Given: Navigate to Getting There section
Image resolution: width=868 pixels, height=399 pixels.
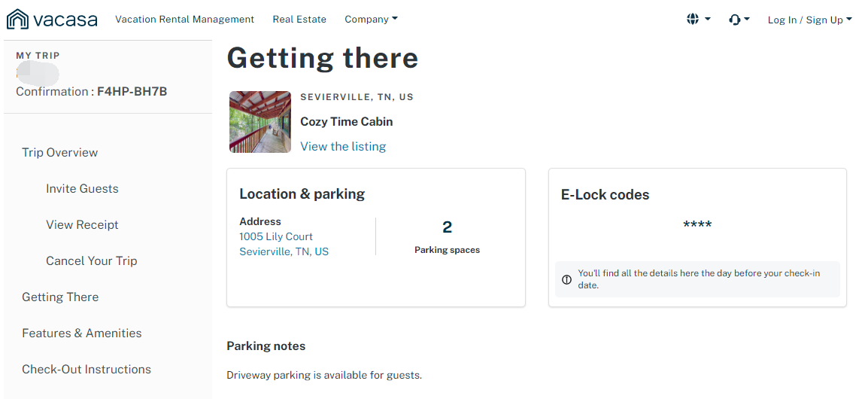Looking at the screenshot, I should [x=60, y=297].
